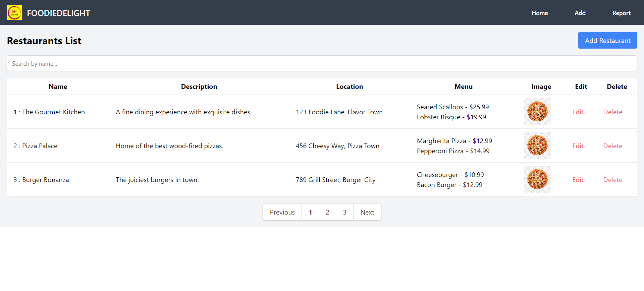The height and width of the screenshot is (291, 644).
Task: Click 'Margherita Pizza - $12.99' menu item
Action: (454, 141)
